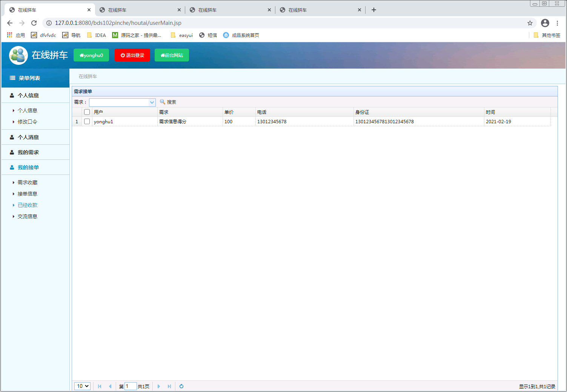Image resolution: width=567 pixels, height=392 pixels.
Task: Click the green yonghu0 button
Action: tap(91, 55)
